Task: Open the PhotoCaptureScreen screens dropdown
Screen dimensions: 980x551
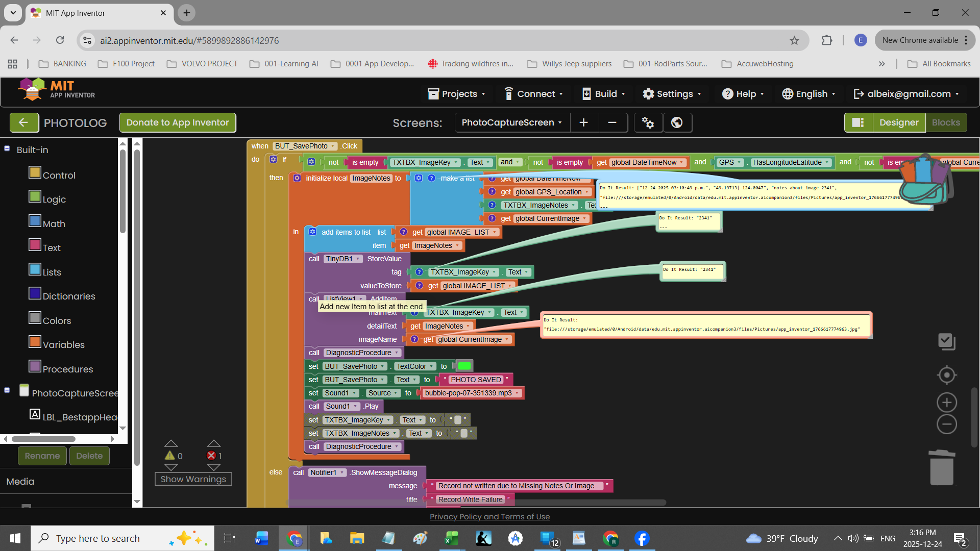Action: [x=511, y=122]
